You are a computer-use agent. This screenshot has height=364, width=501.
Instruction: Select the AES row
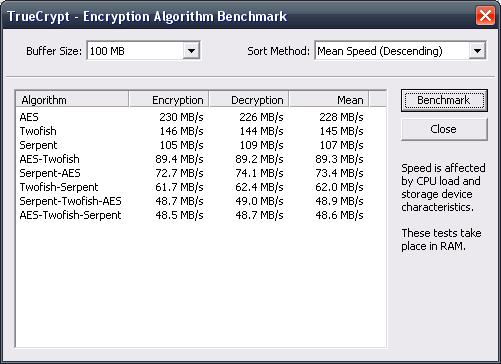pyautogui.click(x=191, y=117)
